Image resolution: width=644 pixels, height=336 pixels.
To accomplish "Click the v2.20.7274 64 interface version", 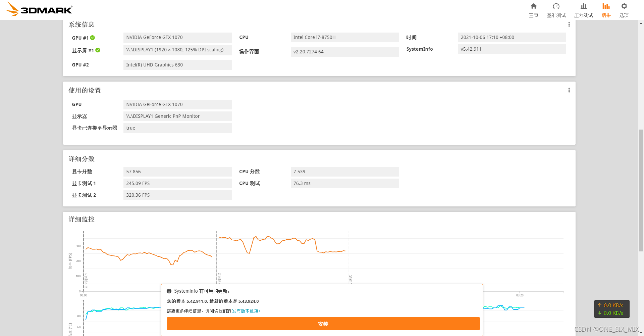I will pyautogui.click(x=345, y=52).
